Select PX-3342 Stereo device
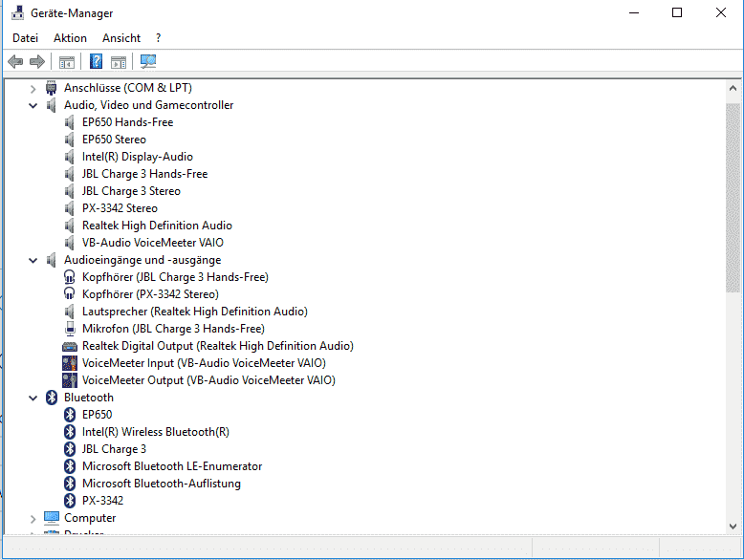This screenshot has width=744, height=560. tap(120, 208)
